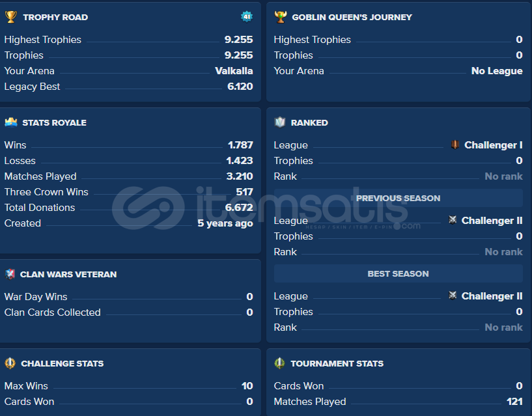Click the current season No rank value
The height and width of the screenshot is (416, 532).
click(x=503, y=176)
